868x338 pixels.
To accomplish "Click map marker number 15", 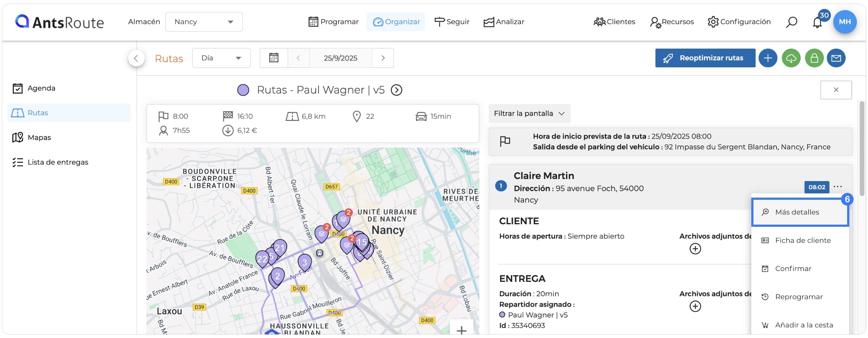I will point(362,242).
